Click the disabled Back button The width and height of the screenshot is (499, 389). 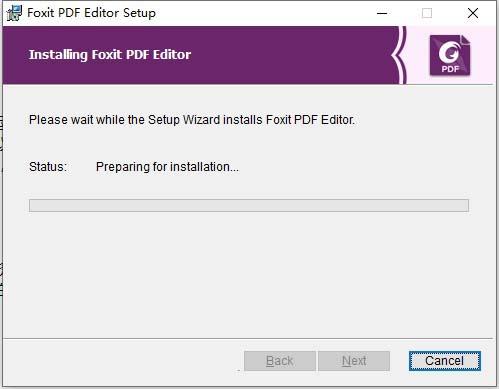(x=280, y=361)
